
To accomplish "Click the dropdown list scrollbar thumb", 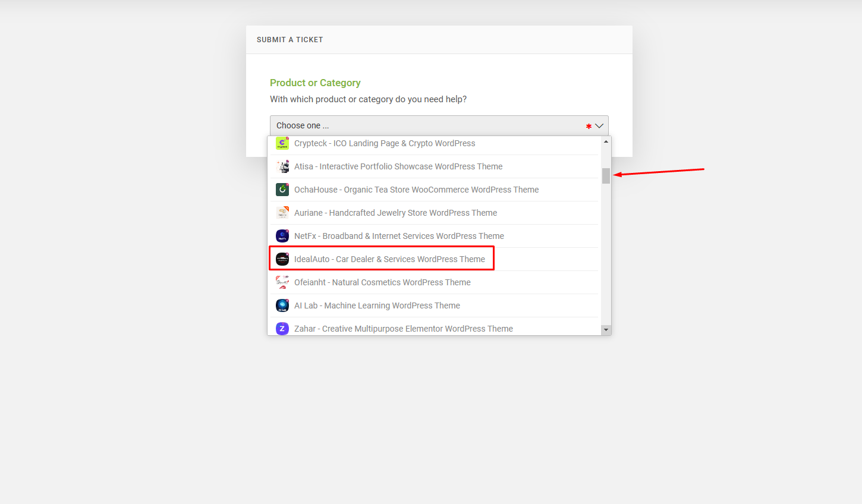I will click(606, 176).
